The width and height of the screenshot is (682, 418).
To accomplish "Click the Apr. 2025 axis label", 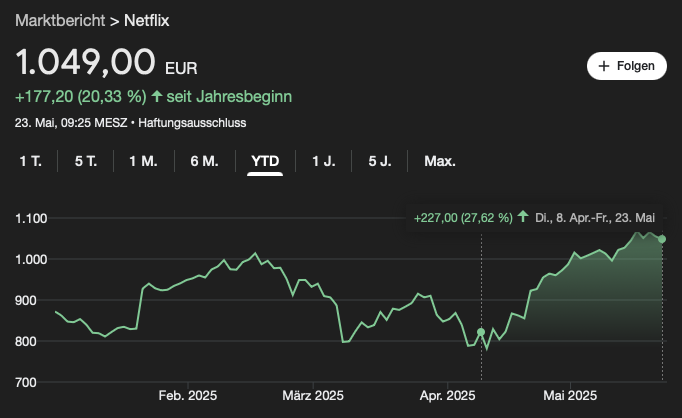I will pyautogui.click(x=448, y=395).
